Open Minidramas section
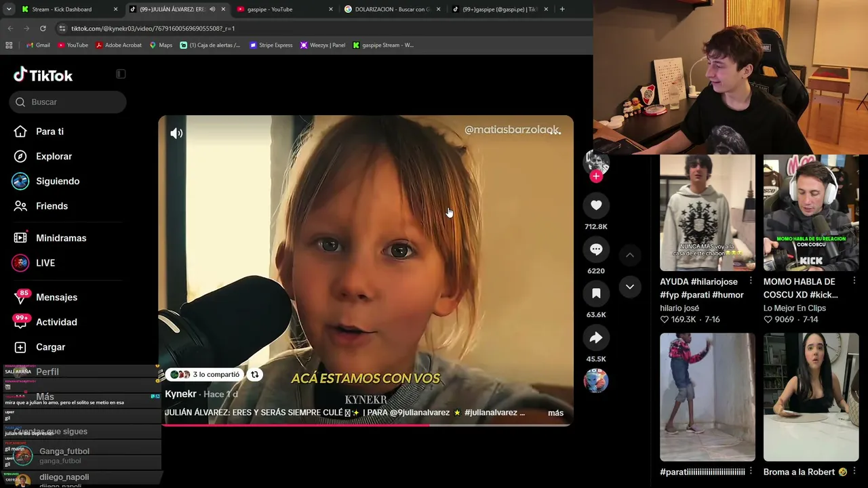868x488 pixels. pyautogui.click(x=61, y=238)
